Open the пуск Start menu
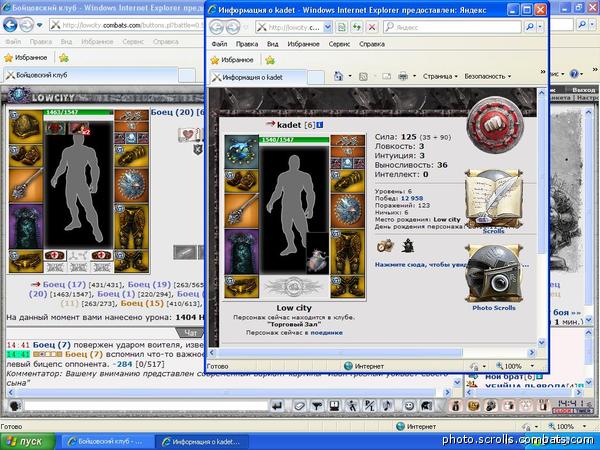600x450 pixels. [x=28, y=442]
